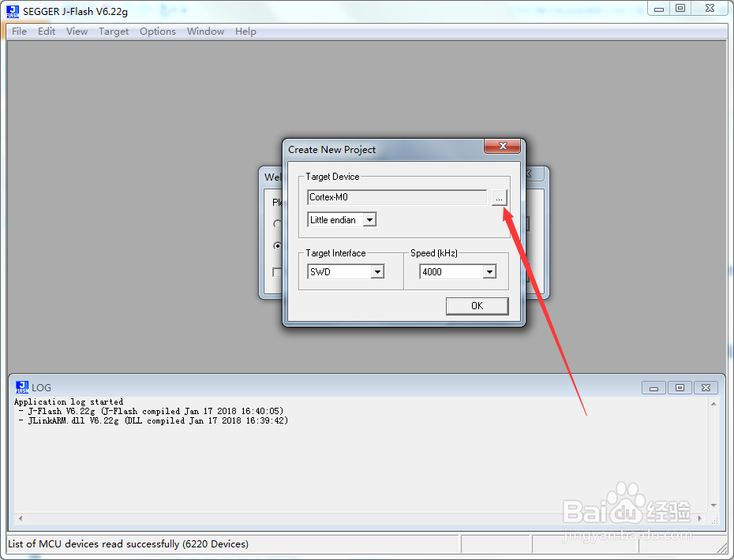Screen dimensions: 734x560
Task: Minimize the SEGGER J-Flash main window
Action: pyautogui.click(x=659, y=9)
